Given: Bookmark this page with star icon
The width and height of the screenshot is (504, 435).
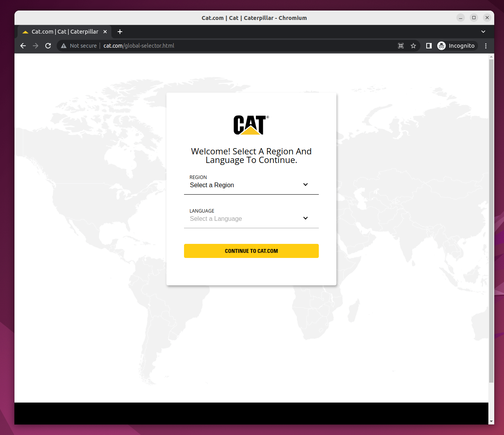Looking at the screenshot, I should click(413, 46).
